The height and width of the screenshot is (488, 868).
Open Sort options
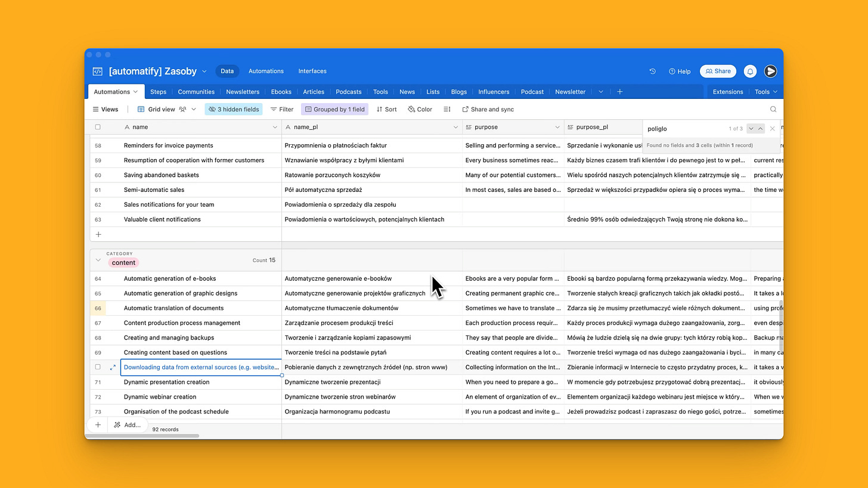(x=386, y=110)
